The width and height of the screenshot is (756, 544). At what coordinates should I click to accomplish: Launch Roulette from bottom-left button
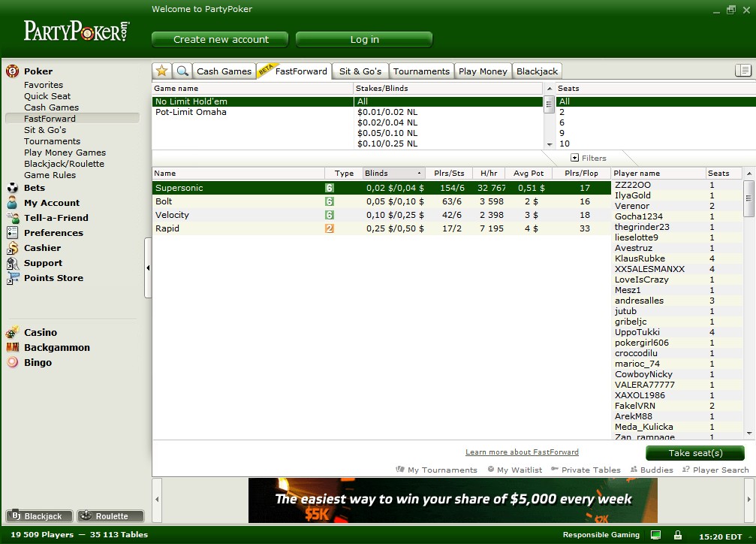pyautogui.click(x=110, y=516)
